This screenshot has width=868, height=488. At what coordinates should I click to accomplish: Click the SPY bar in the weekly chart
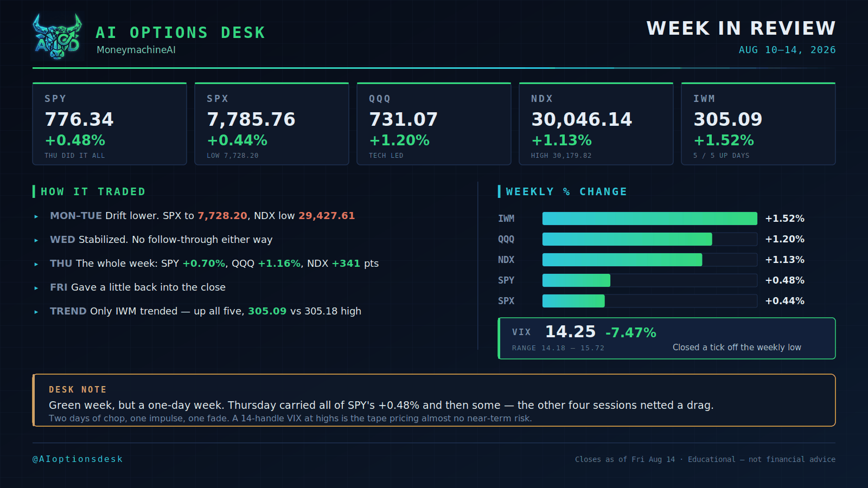coord(576,280)
